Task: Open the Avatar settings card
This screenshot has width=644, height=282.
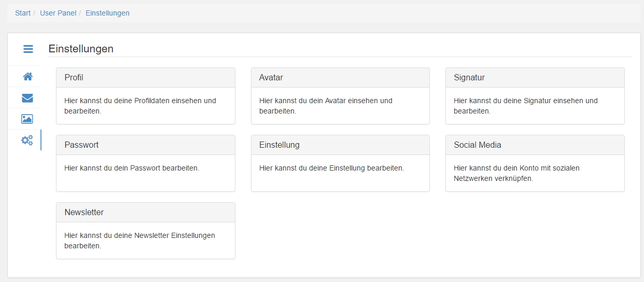Action: (x=340, y=96)
